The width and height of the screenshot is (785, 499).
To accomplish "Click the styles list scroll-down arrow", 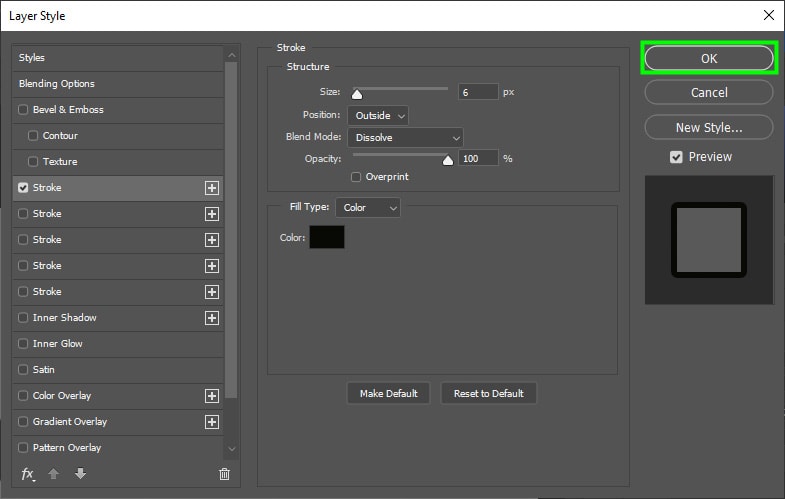I will coord(231,449).
